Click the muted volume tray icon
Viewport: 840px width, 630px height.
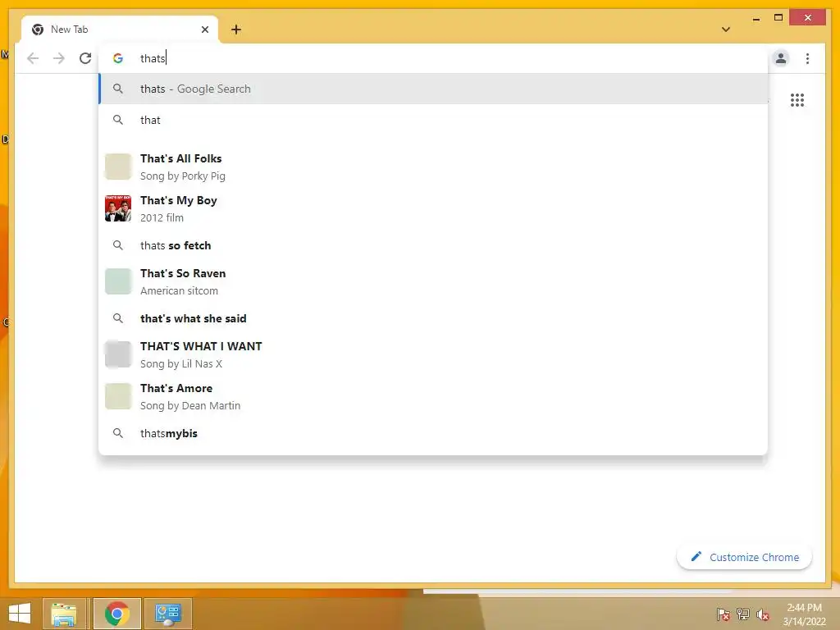(763, 614)
